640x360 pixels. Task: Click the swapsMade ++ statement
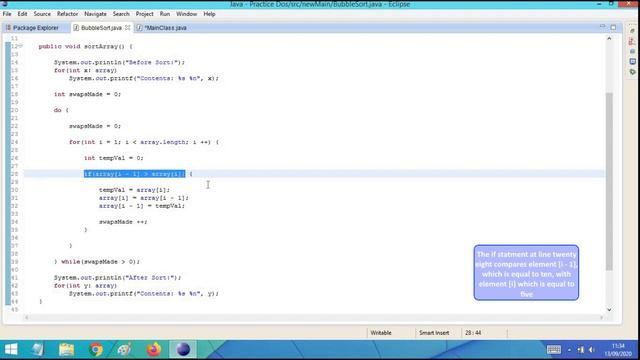[x=123, y=222]
